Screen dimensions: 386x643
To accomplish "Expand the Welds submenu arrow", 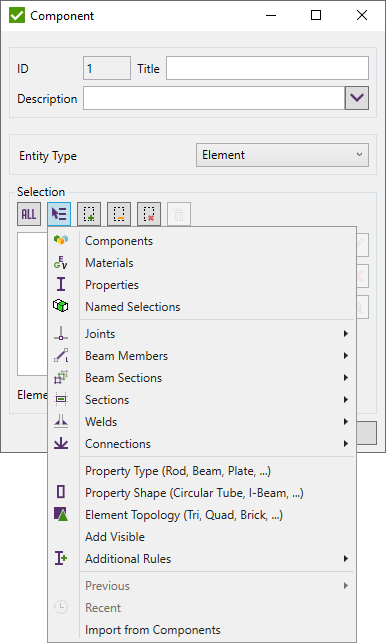I will pyautogui.click(x=346, y=422).
